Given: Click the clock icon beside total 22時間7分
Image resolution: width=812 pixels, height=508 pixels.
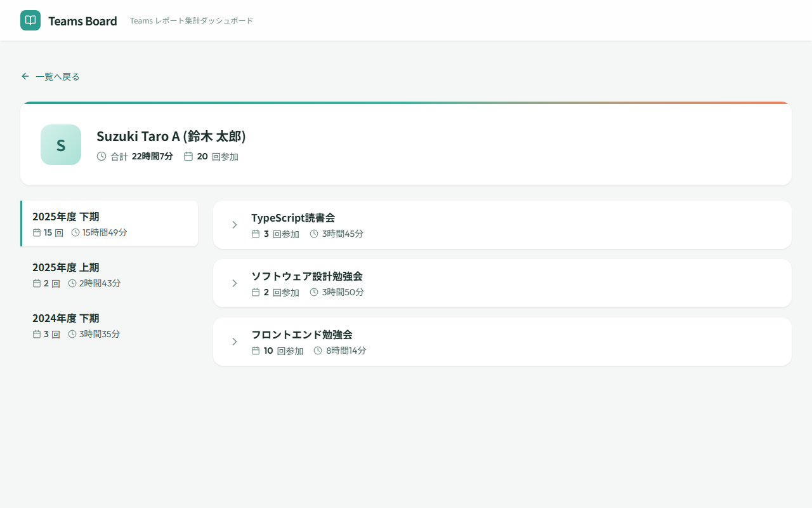Looking at the screenshot, I should click(101, 156).
